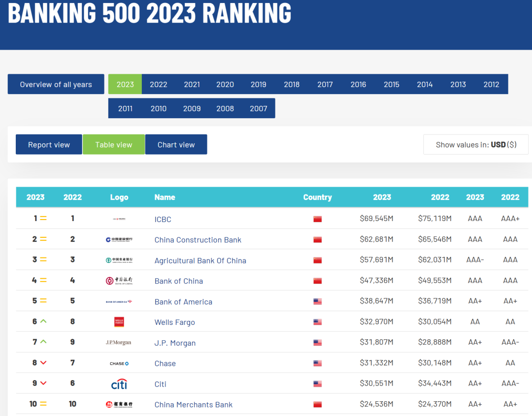Viewport: 532px width, 416px height.
Task: Click the red down arrow beside rank 9
Action: (43, 383)
